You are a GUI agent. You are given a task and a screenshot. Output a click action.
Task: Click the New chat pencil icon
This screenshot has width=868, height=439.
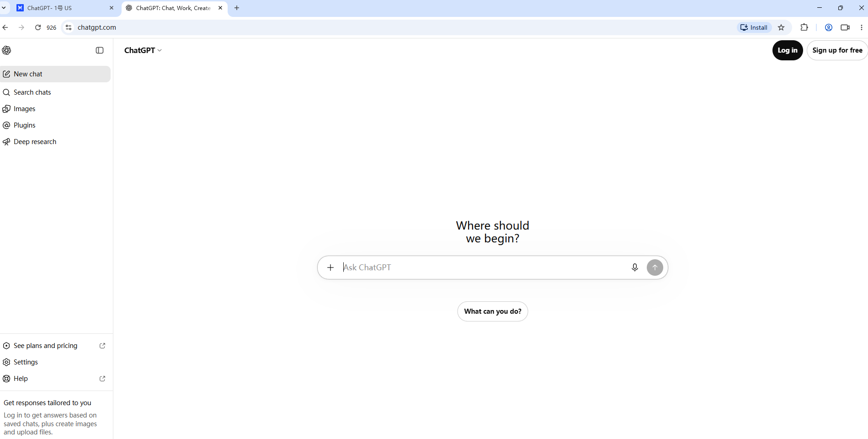(x=6, y=74)
